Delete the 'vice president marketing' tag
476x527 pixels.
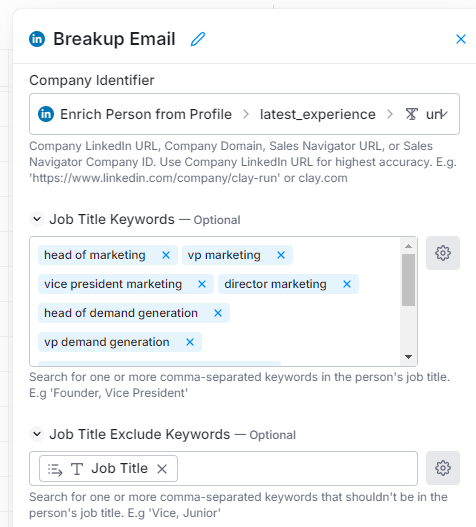click(202, 284)
